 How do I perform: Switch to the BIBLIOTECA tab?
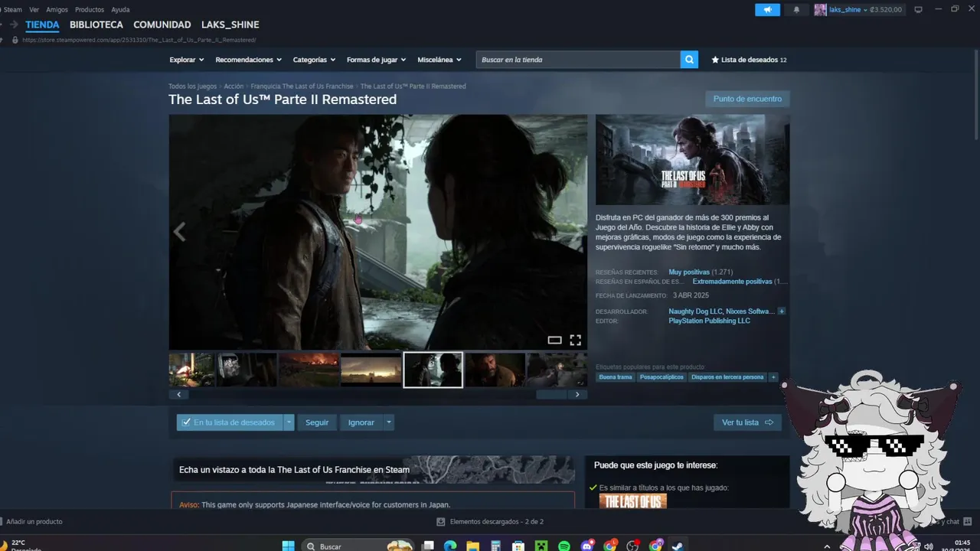96,24
